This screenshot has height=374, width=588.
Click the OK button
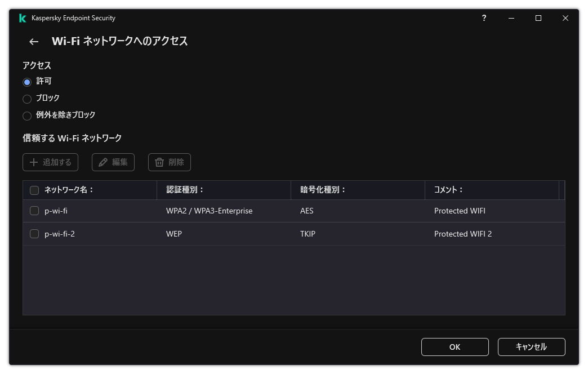click(x=455, y=347)
